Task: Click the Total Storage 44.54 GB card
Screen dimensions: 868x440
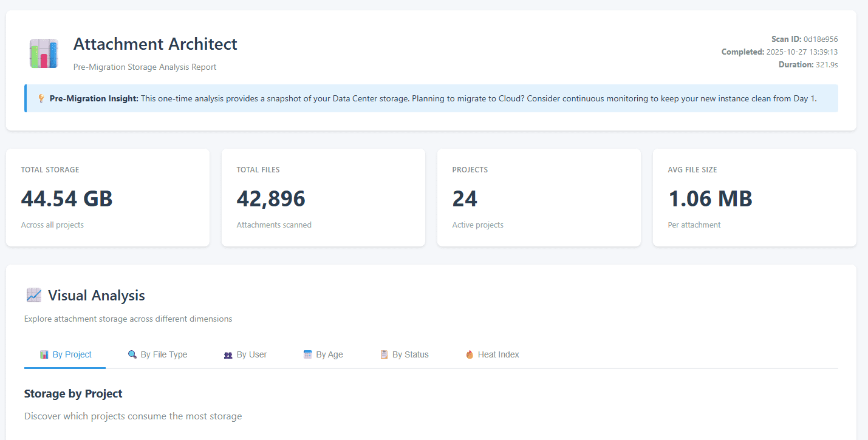Action: [108, 198]
